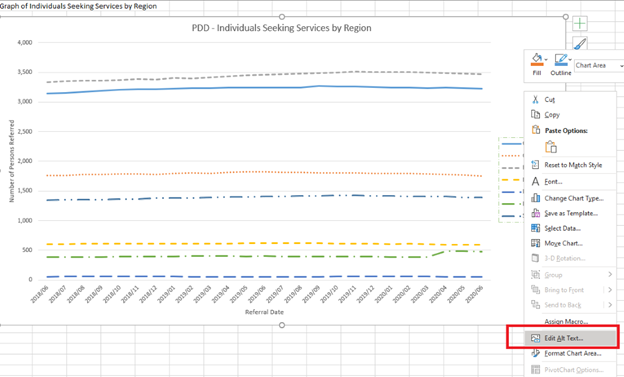Click the 2020/06 horizontal axis label
This screenshot has width=624, height=377.
(x=475, y=294)
